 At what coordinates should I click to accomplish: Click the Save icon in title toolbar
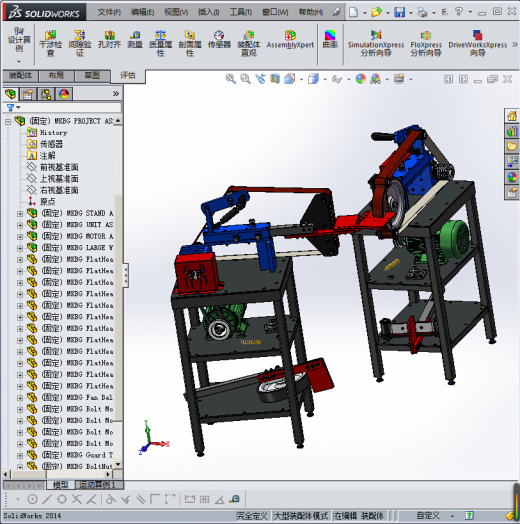400,12
